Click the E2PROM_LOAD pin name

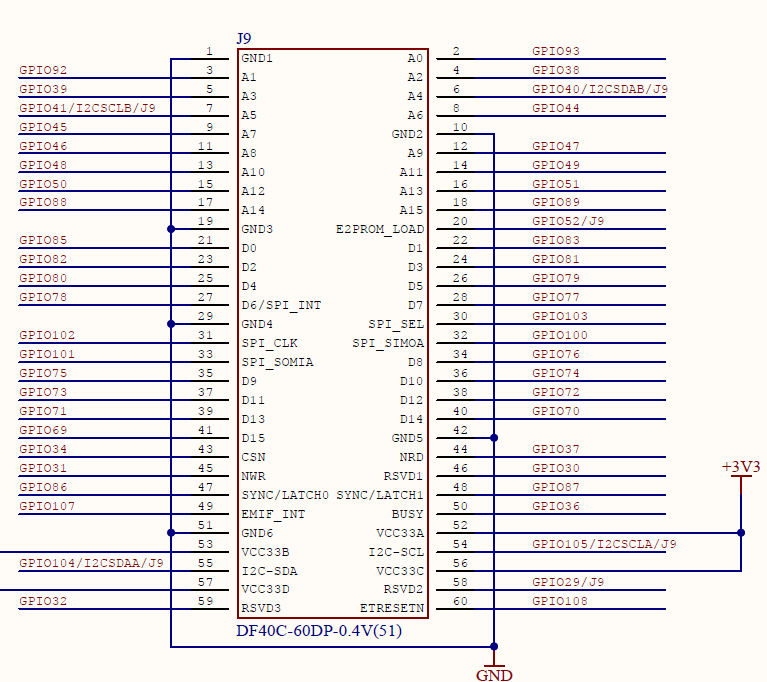tap(380, 229)
